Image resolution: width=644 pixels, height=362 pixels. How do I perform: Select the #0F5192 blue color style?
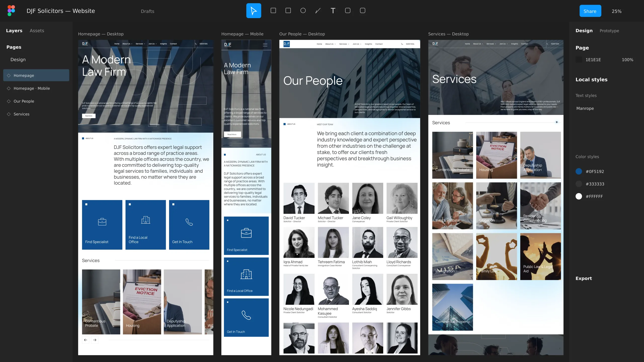tap(590, 171)
